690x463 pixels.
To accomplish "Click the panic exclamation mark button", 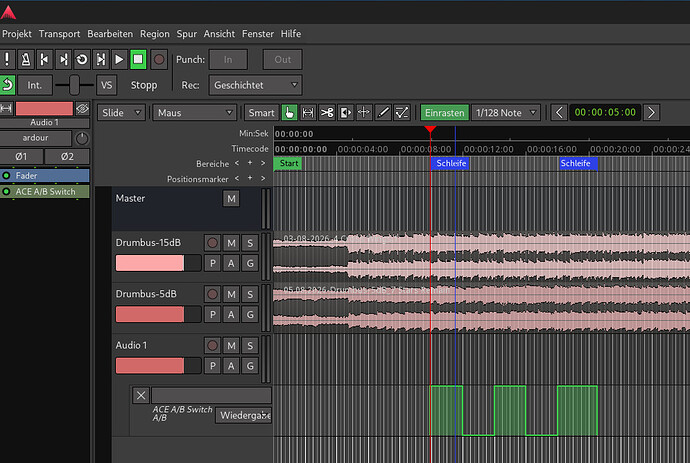I will point(7,59).
